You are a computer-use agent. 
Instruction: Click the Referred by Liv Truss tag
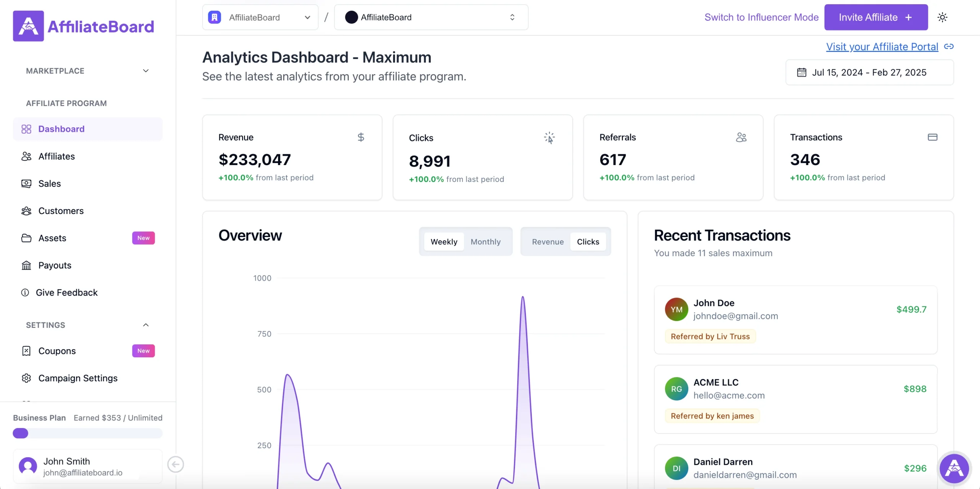(x=710, y=336)
